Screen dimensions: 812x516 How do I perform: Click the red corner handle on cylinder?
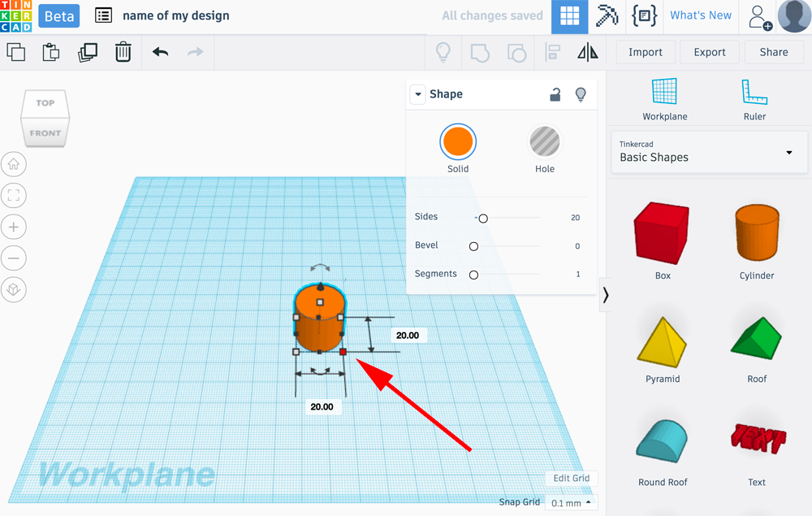tap(343, 352)
